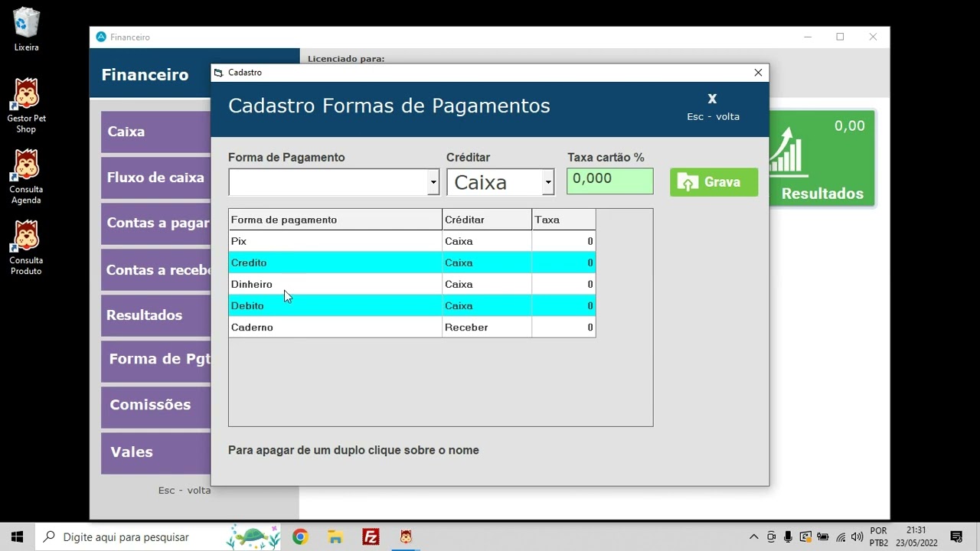Click POR PTB2 language indicator

(x=878, y=536)
